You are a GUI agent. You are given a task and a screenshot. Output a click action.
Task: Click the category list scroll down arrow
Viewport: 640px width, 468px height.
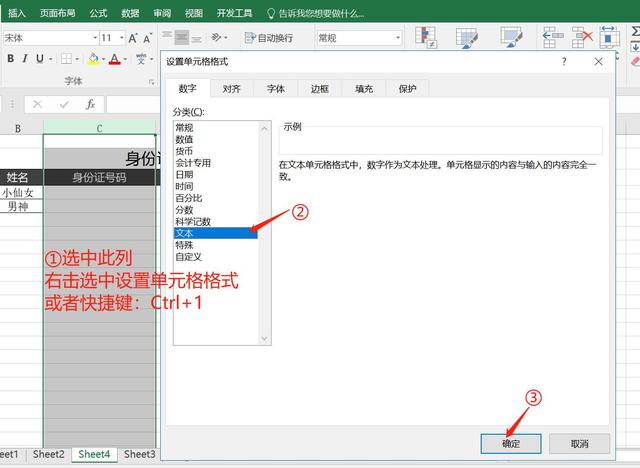(264, 338)
